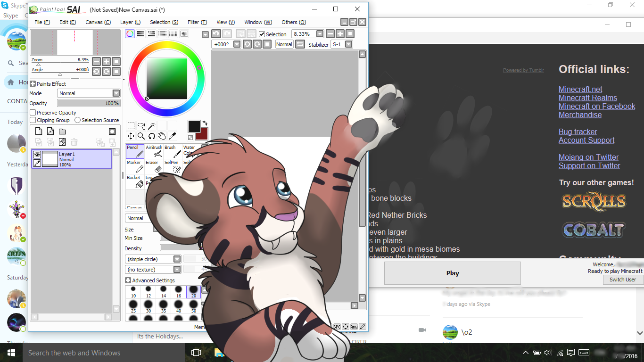Click the black foreground color swatch
The width and height of the screenshot is (644, 362).
click(194, 126)
